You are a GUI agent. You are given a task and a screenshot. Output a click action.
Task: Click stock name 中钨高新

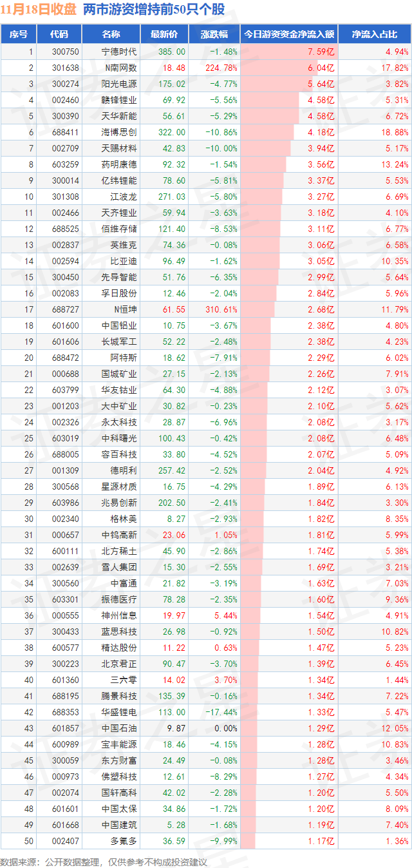click(x=120, y=535)
